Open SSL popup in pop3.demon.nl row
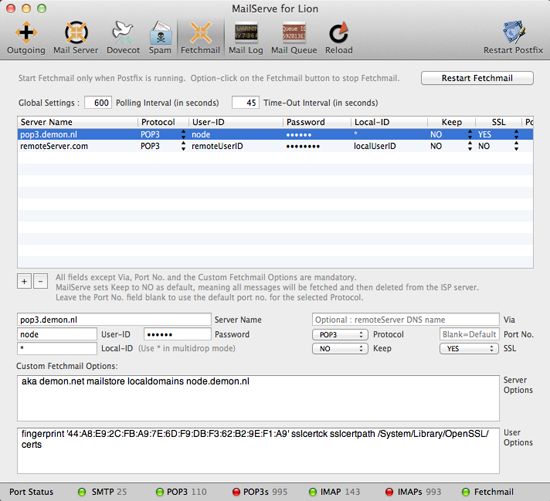The height and width of the screenshot is (501, 550). tap(516, 134)
